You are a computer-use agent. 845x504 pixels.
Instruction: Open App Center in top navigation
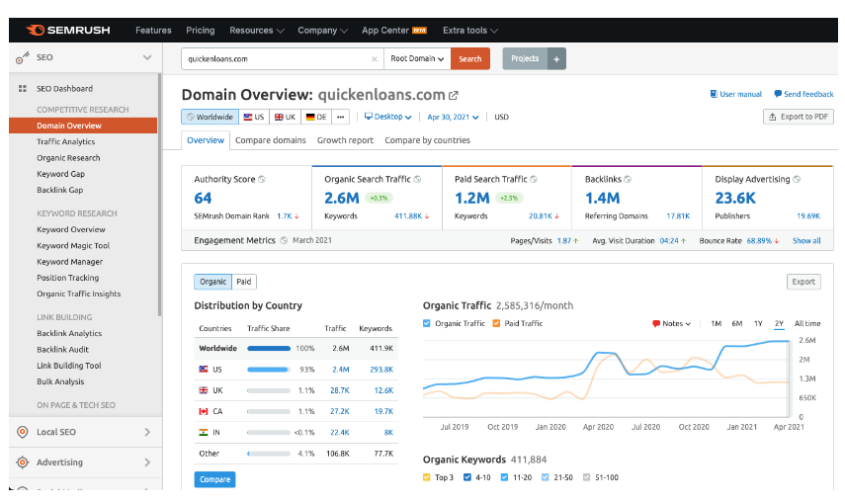tap(394, 31)
